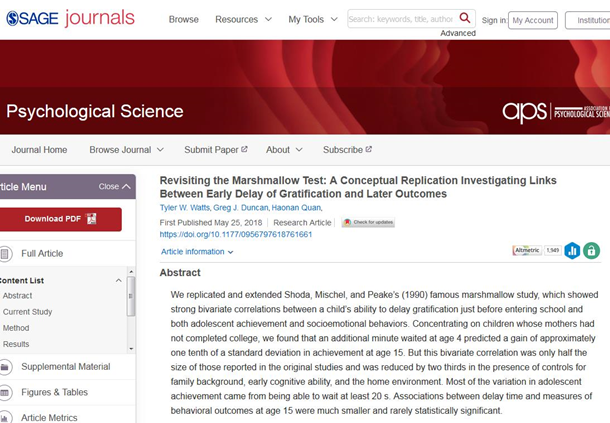Open the article DOI link

236,235
